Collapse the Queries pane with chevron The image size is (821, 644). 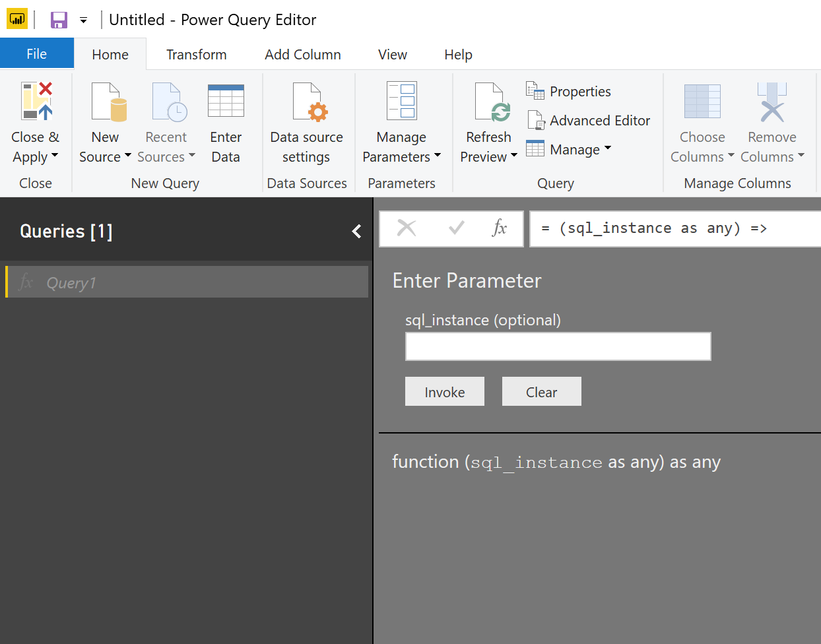[356, 231]
